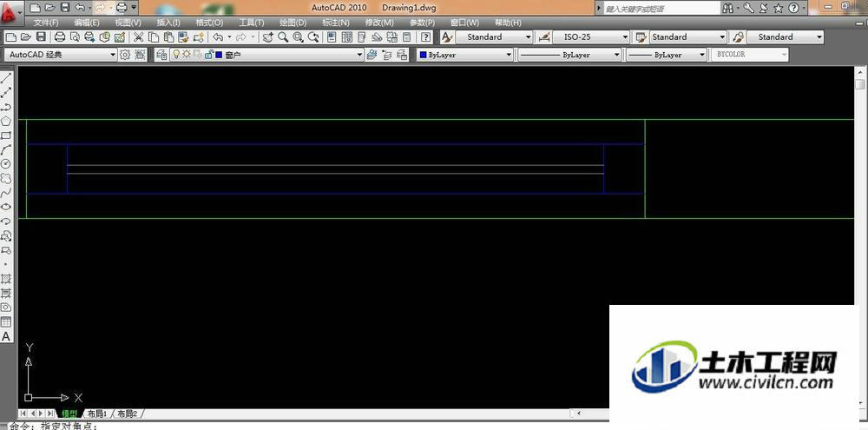Screen dimensions: 868x430
Task: Open the ByLayer color control dropdown
Action: pos(465,55)
